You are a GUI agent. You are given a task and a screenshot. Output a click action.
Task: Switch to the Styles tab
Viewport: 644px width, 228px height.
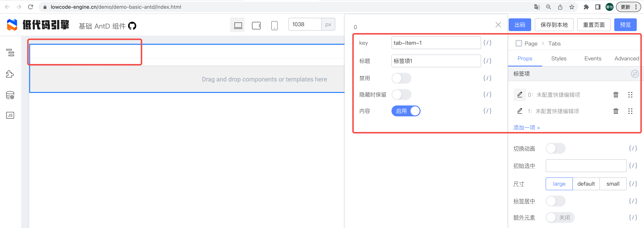(x=559, y=58)
